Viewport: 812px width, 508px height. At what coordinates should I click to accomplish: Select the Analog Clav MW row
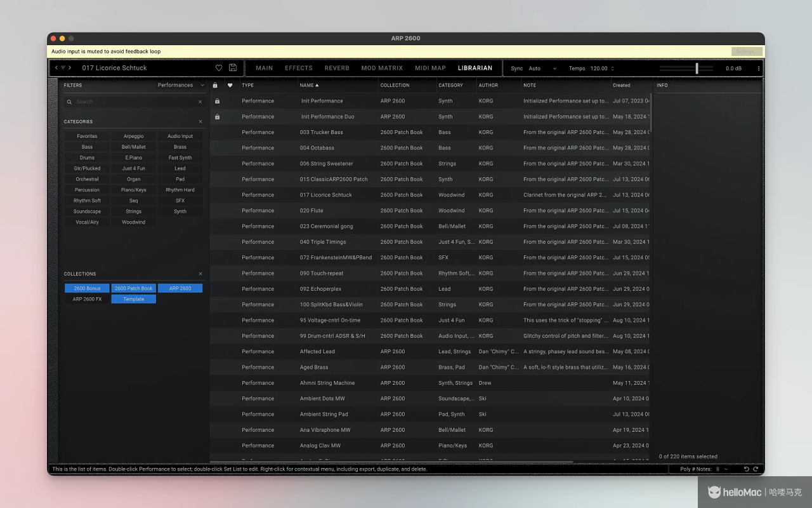431,445
